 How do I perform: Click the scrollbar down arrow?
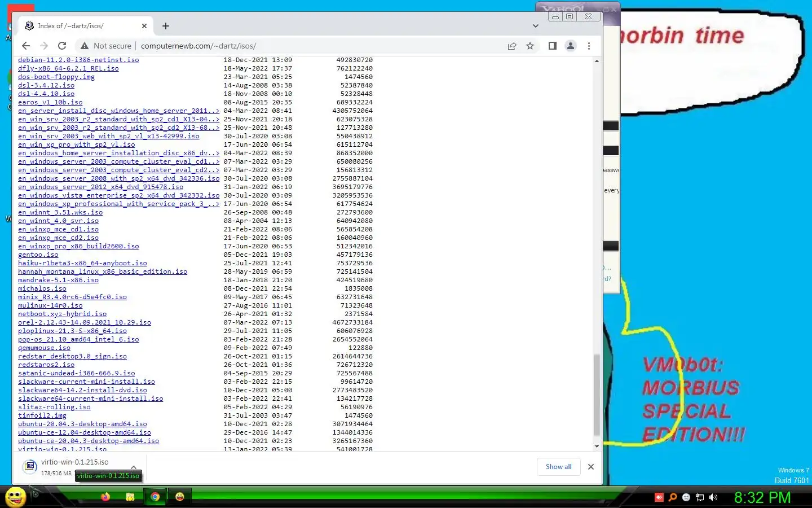597,446
